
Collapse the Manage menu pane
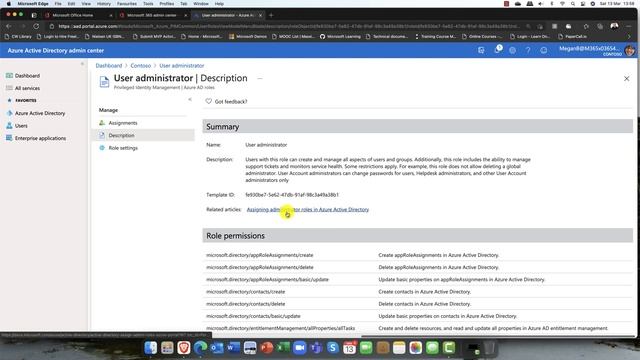pos(190,99)
